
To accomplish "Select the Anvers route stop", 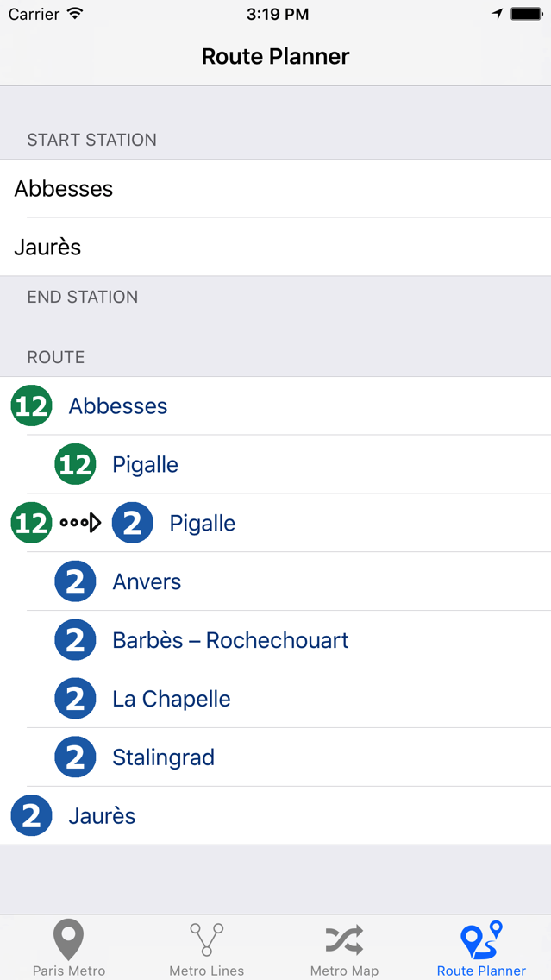I will pyautogui.click(x=147, y=582).
